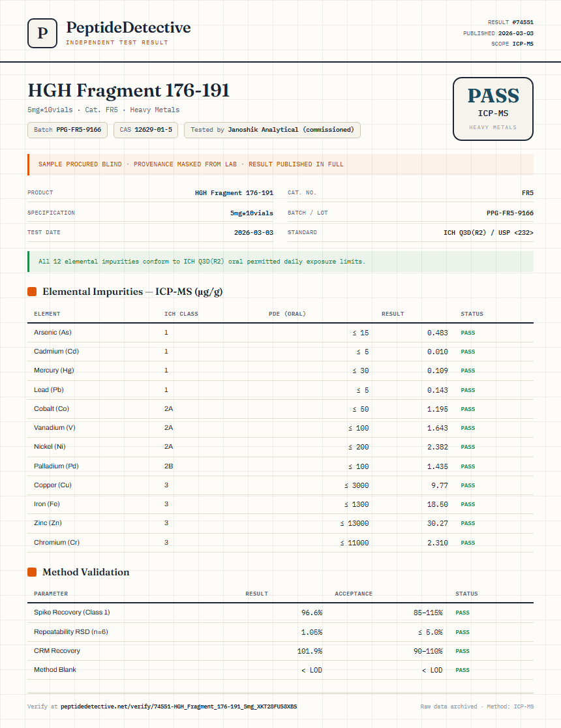The image size is (561, 728).
Task: Click the Spike Recovery (Class 1) parameter
Action: [72, 613]
